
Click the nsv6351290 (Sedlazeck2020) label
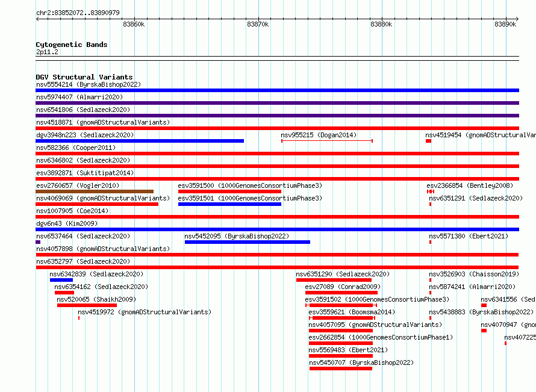pos(343,274)
